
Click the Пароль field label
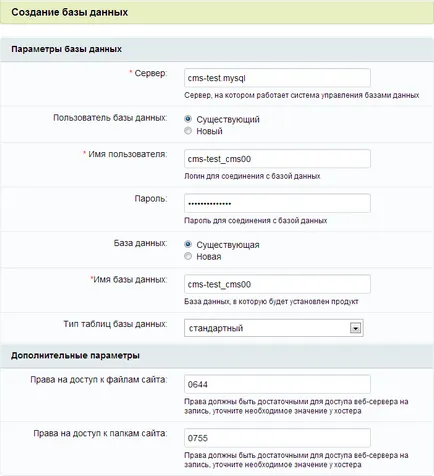[151, 199]
